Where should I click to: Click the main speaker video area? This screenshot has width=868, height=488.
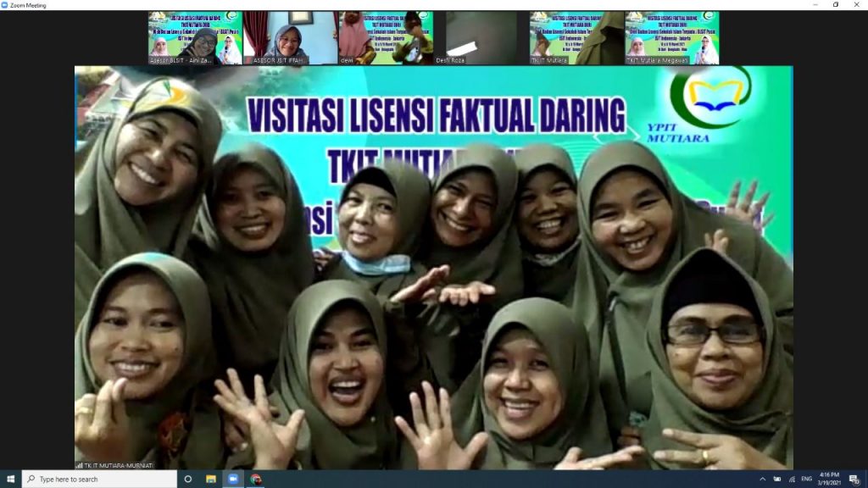434,267
